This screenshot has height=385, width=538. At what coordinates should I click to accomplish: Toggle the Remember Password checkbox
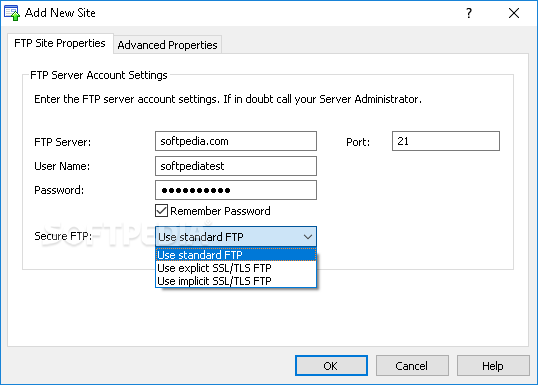(161, 211)
